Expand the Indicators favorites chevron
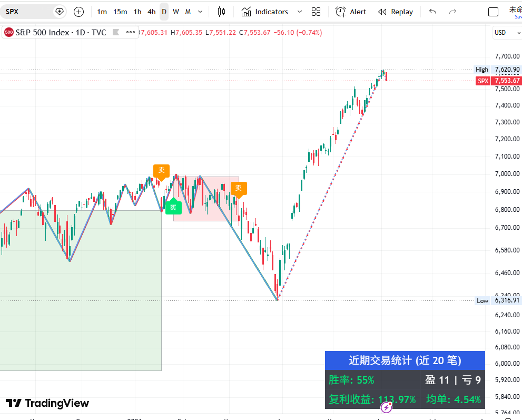Screen dimensions: 522x420 [x=299, y=12]
